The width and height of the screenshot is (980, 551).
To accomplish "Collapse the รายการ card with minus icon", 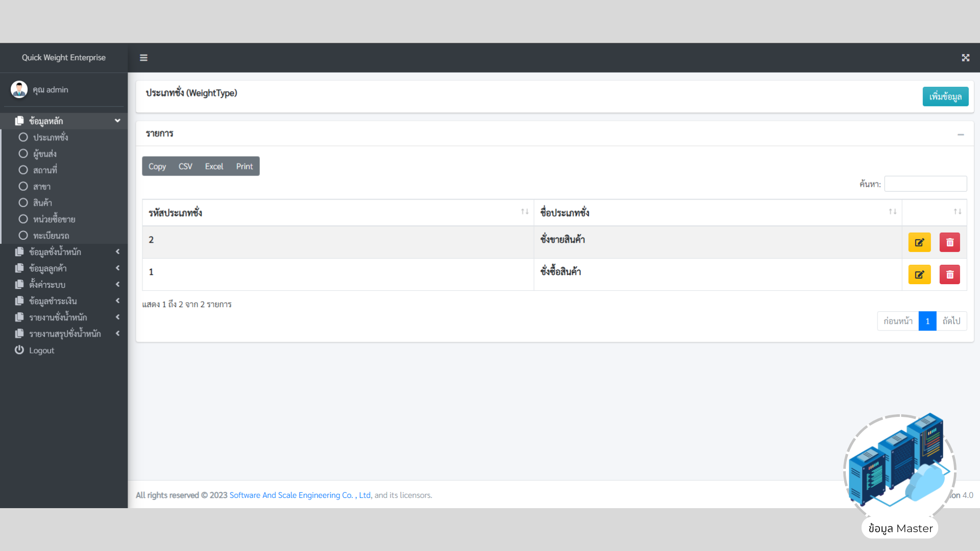I will [x=961, y=135].
